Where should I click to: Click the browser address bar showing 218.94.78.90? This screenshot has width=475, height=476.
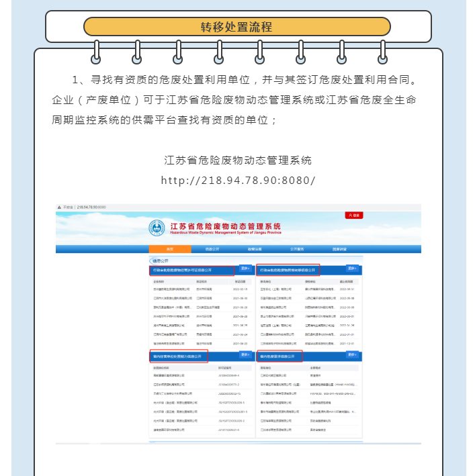point(91,207)
